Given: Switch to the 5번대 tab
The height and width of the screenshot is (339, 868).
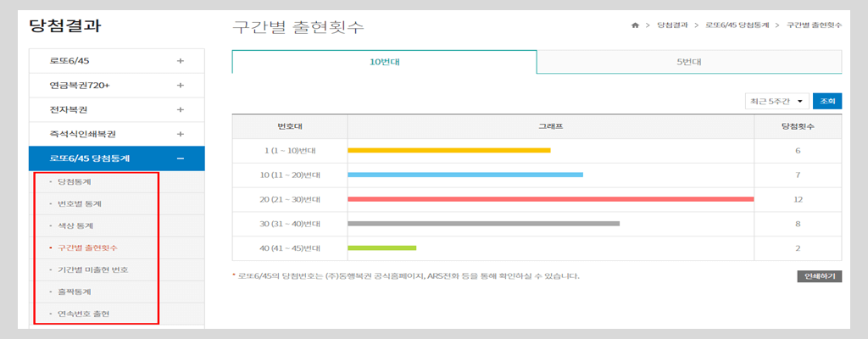Looking at the screenshot, I should 689,62.
